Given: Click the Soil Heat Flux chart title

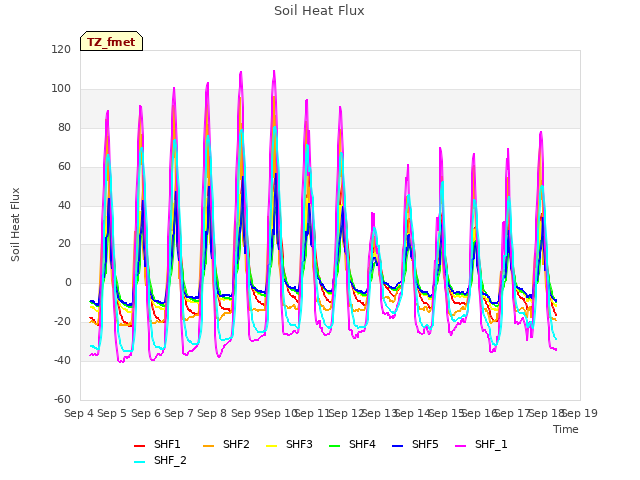Looking at the screenshot, I should [x=319, y=11].
